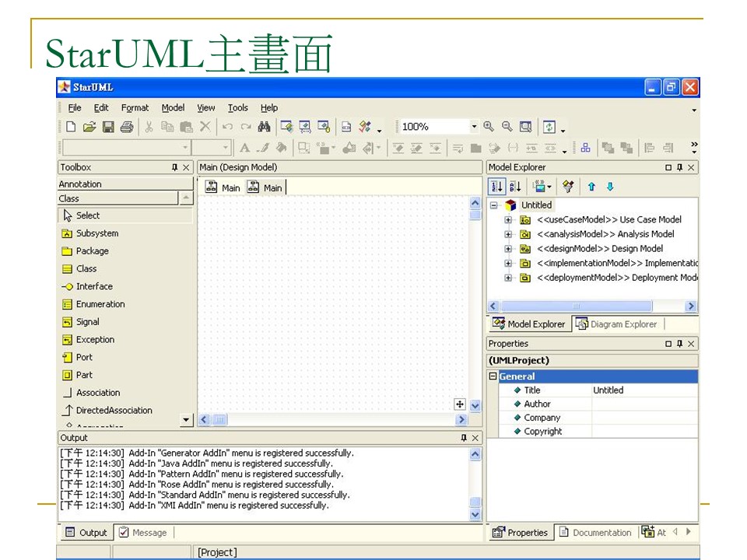Pin the Properties panel

(x=680, y=344)
